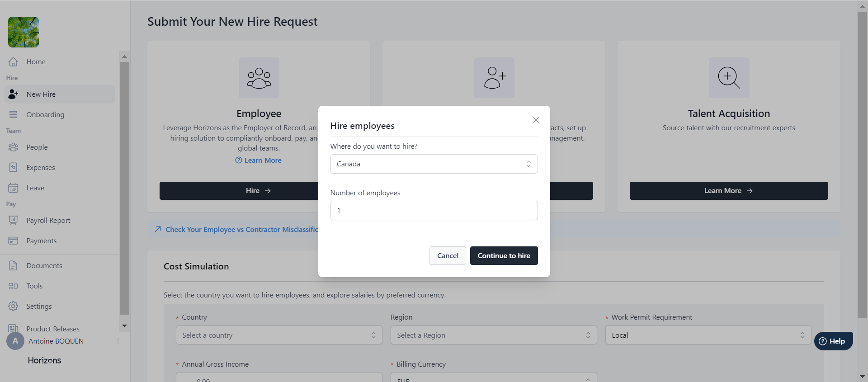Expand the Select a Region dropdown
868x382 pixels.
(493, 335)
